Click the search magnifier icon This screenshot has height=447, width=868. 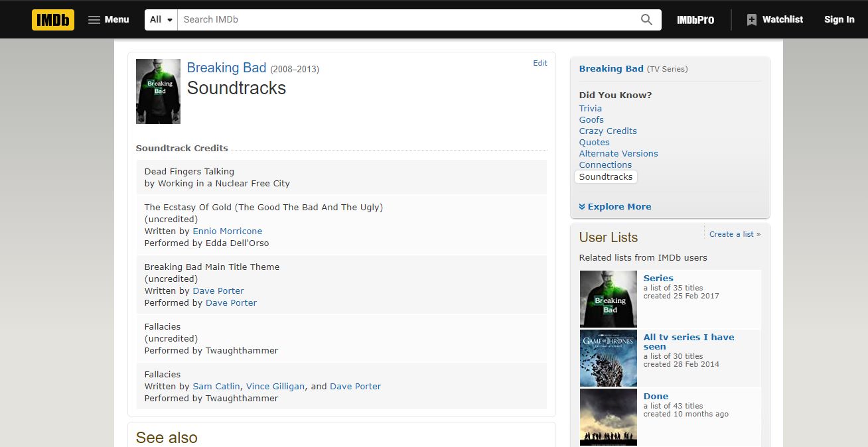[646, 20]
